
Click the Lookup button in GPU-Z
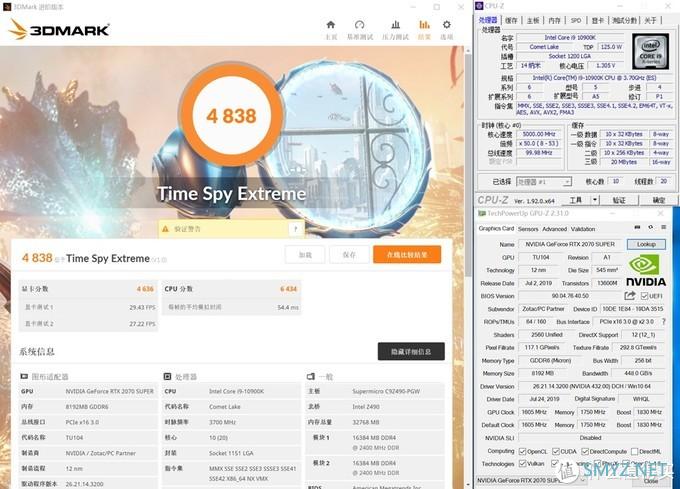[646, 244]
